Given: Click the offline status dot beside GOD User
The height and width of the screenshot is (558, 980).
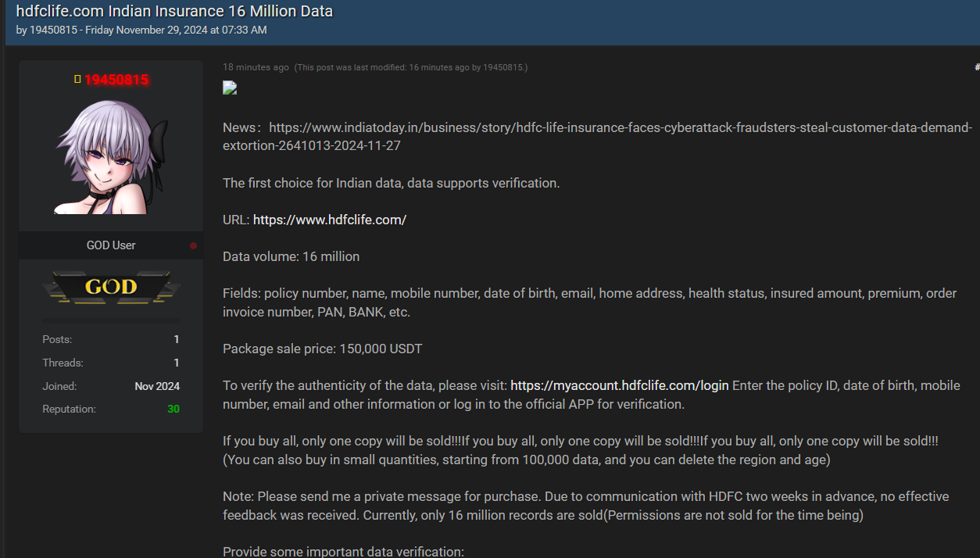Looking at the screenshot, I should coord(193,245).
